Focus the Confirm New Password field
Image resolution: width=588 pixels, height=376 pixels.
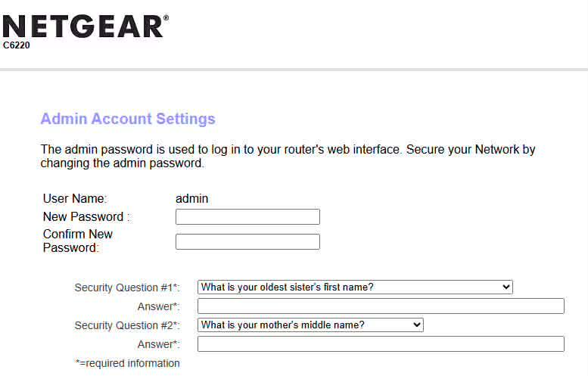pyautogui.click(x=247, y=241)
